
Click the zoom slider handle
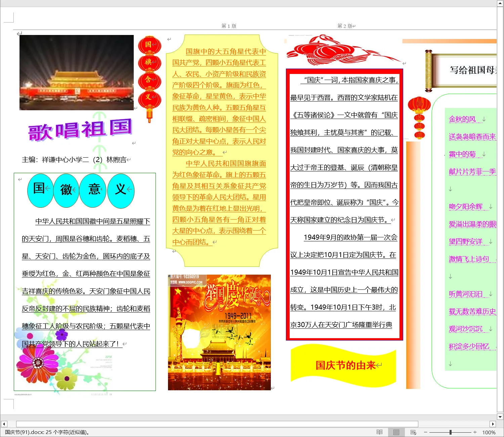pos(450,432)
